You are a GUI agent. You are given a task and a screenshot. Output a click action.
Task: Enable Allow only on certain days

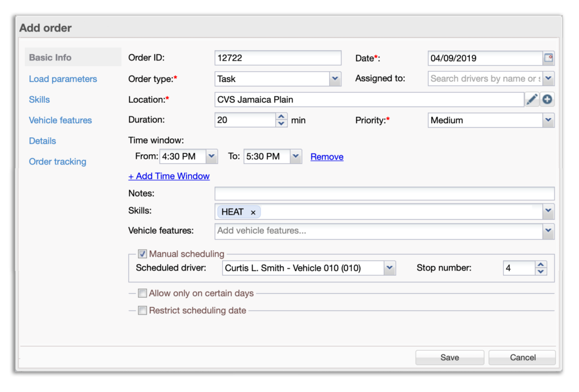[x=142, y=294]
